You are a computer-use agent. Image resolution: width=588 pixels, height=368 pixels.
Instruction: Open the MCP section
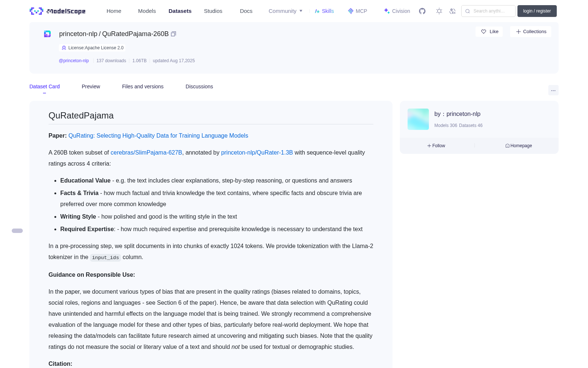tap(357, 11)
